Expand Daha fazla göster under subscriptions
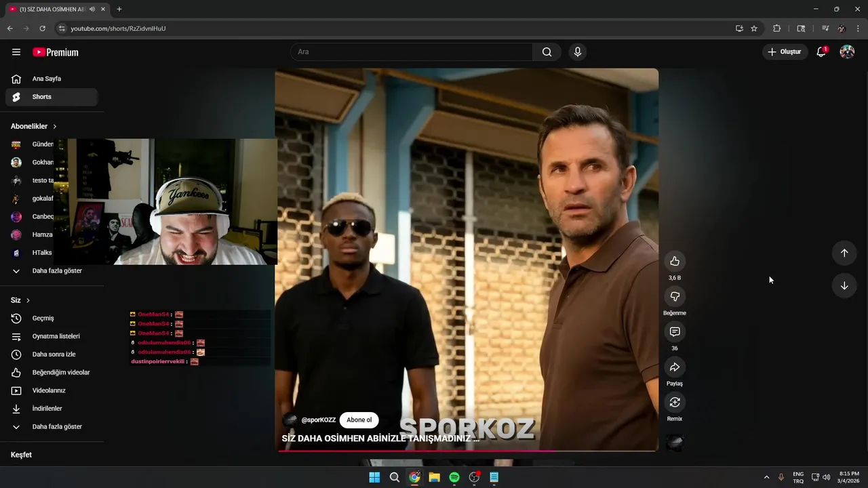Screen dimensions: 868x488 coord(52,270)
